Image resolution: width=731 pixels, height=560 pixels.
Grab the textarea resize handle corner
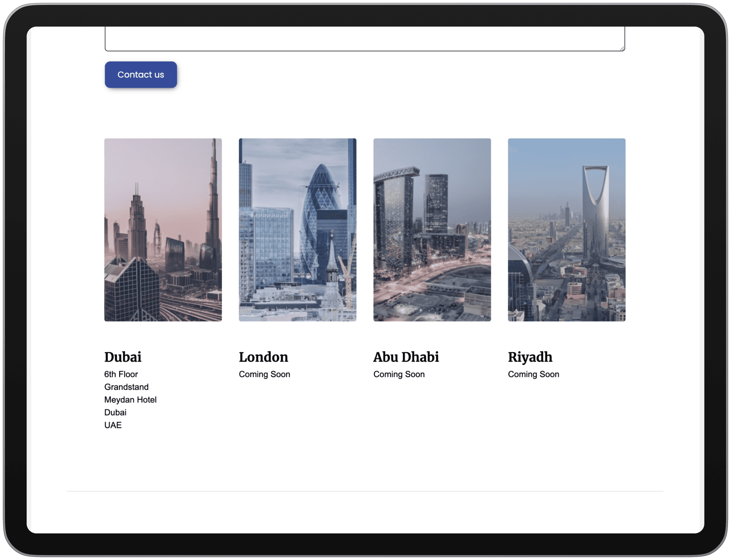622,48
